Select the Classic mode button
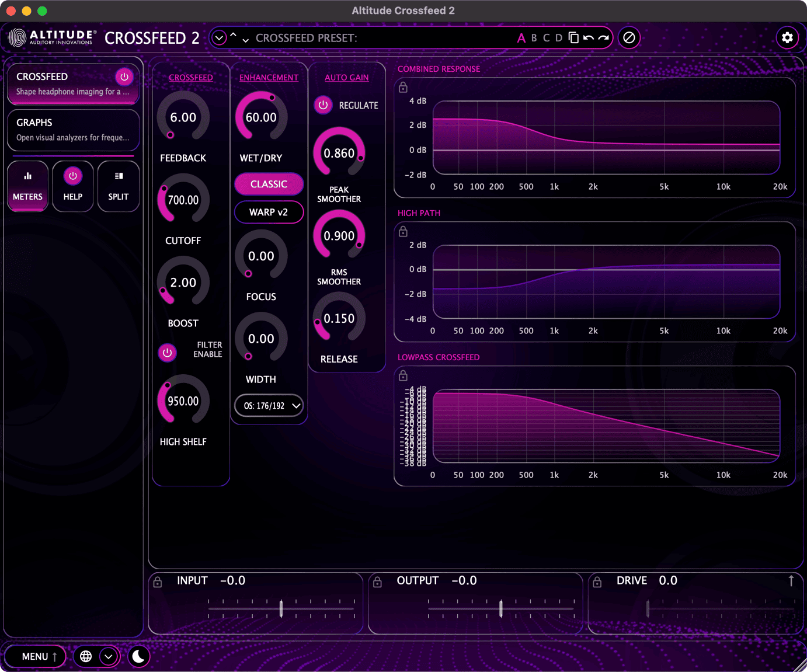Viewport: 807px width, 672px height. tap(269, 184)
